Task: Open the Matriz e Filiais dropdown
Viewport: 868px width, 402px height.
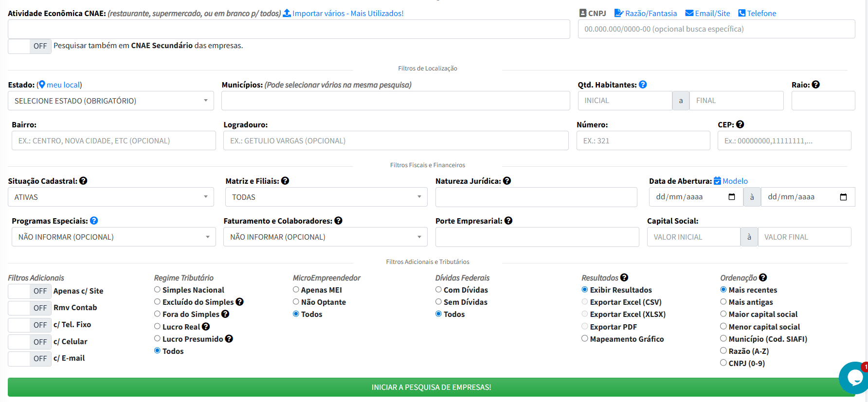Action: click(x=326, y=197)
